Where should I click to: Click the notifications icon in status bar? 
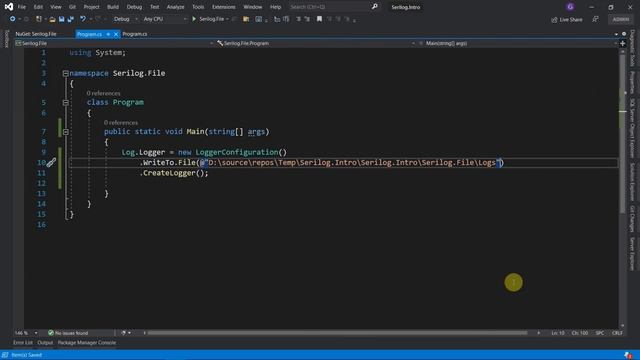coord(628,355)
